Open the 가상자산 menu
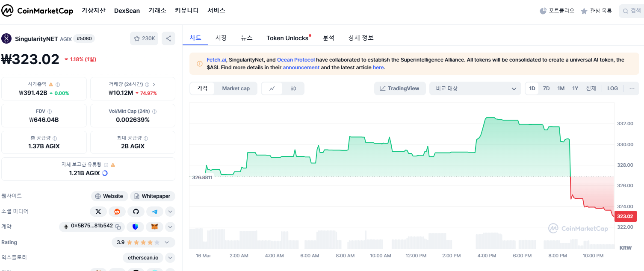 (94, 11)
